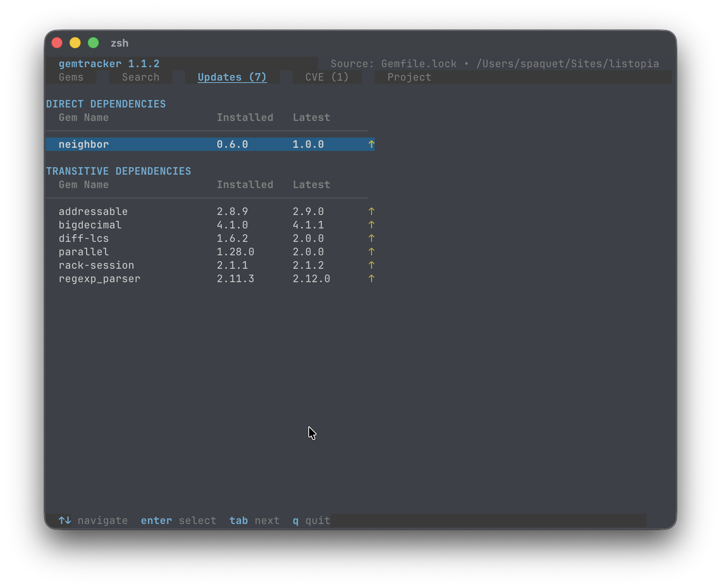721x588 pixels.
Task: Click the zsh window title
Action: [119, 43]
